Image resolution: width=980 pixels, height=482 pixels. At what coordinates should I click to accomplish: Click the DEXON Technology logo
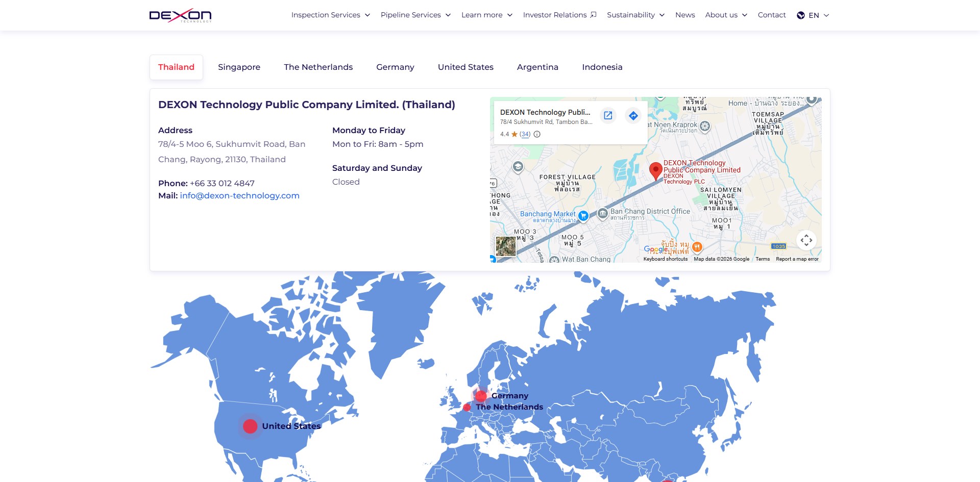(180, 15)
